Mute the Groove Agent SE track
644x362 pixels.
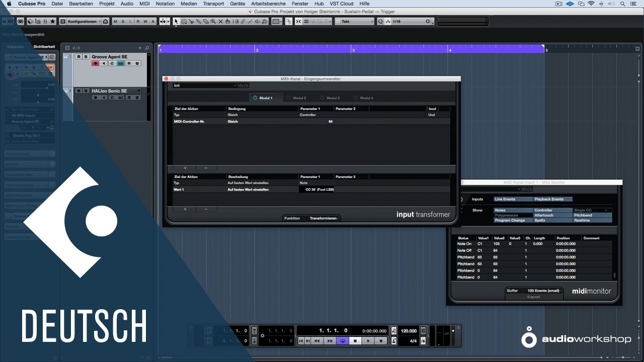(78, 57)
